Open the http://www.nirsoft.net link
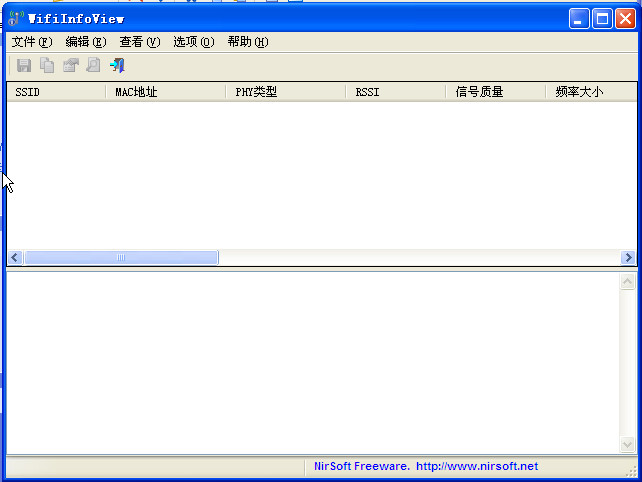The image size is (642, 482). click(477, 466)
